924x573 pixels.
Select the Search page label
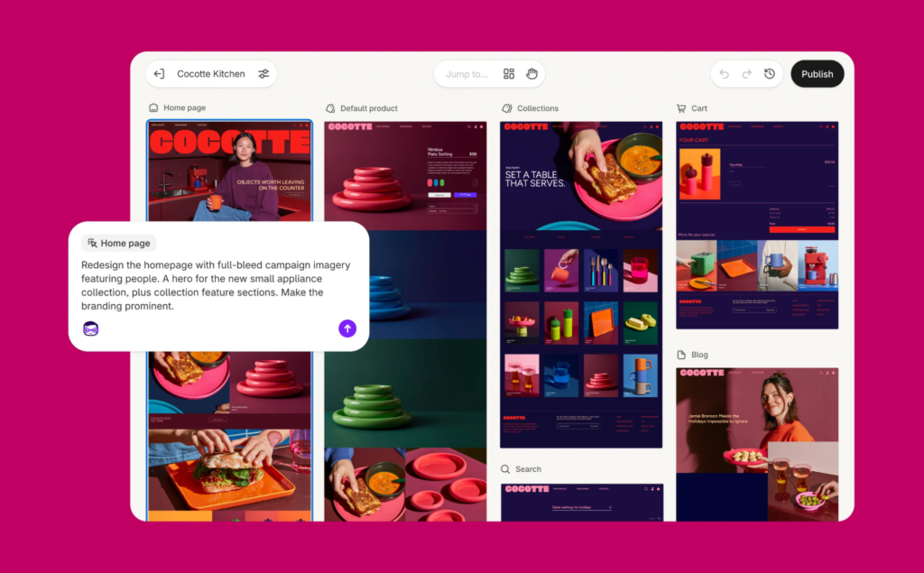(528, 469)
